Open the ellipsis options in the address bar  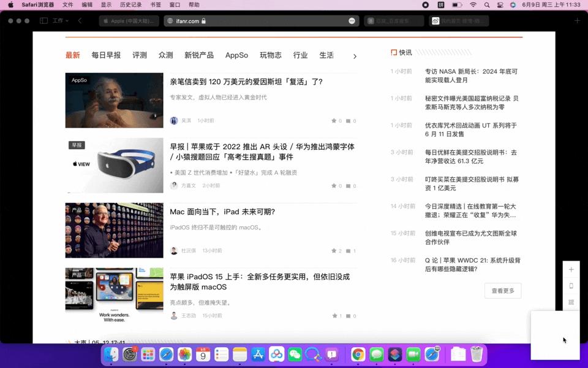[352, 20]
